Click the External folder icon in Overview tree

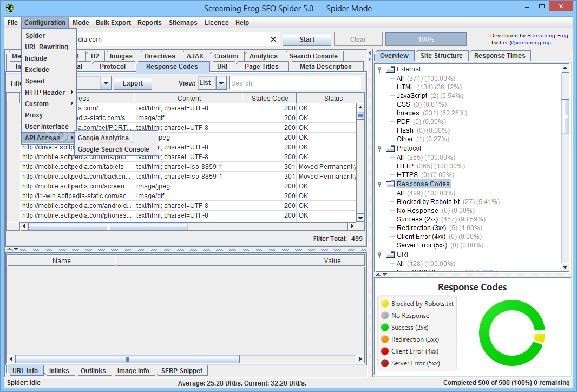point(390,69)
